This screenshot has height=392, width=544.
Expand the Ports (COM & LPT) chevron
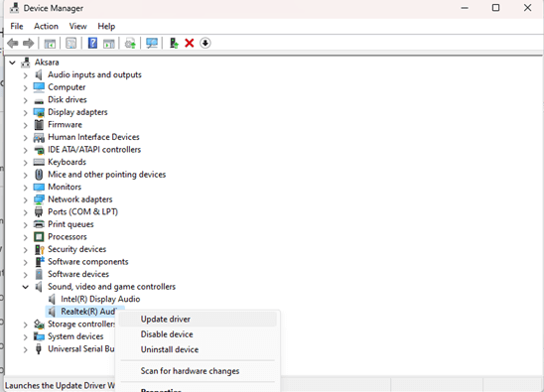[25, 212]
